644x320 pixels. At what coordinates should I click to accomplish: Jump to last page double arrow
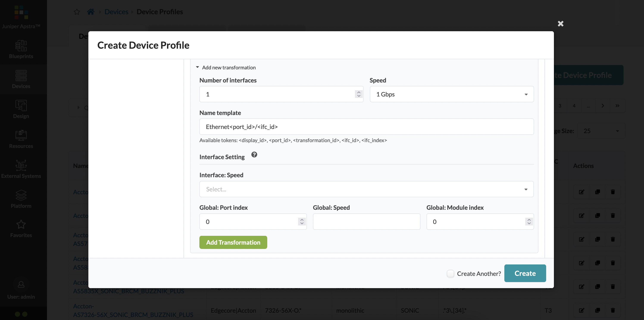(x=617, y=106)
